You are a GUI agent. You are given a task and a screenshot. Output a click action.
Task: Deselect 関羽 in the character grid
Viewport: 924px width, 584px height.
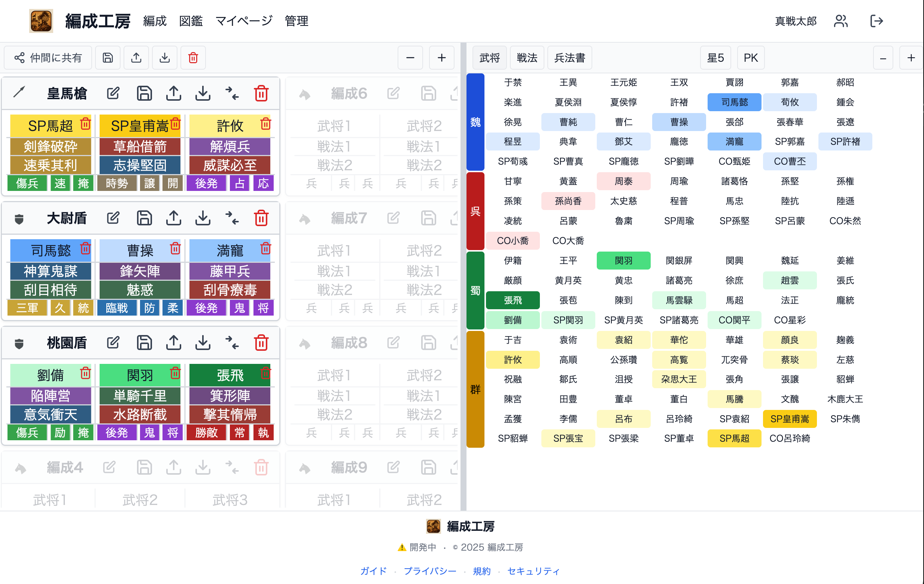coord(623,261)
